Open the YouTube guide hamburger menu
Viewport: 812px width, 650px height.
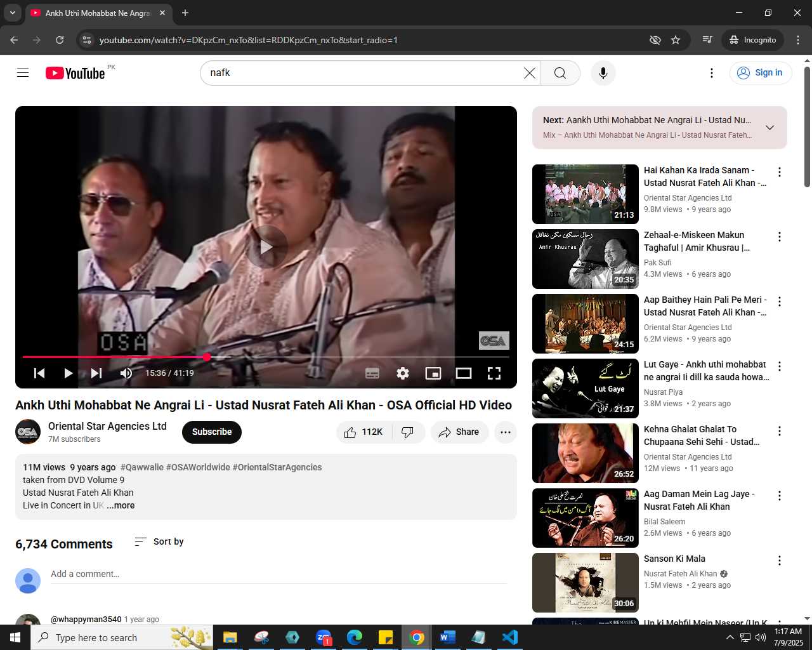[x=23, y=73]
